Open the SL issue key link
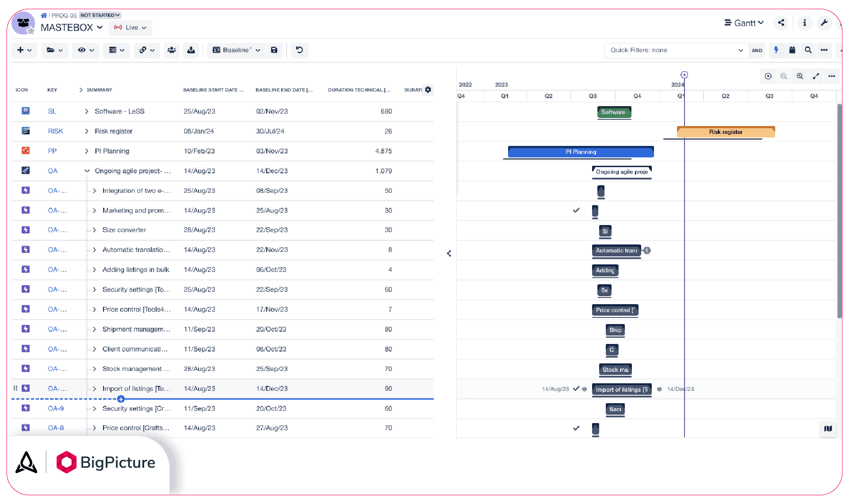Screen dimensions: 849x504 coord(52,111)
